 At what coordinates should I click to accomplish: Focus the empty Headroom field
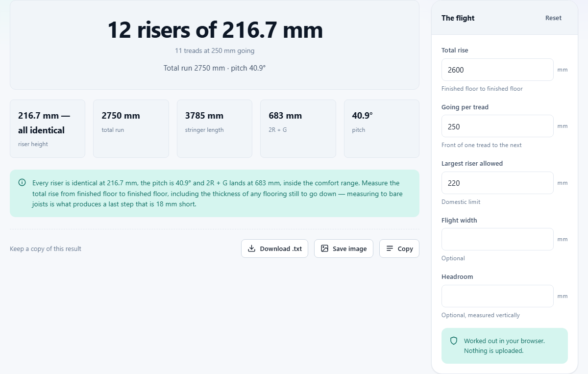pyautogui.click(x=497, y=296)
